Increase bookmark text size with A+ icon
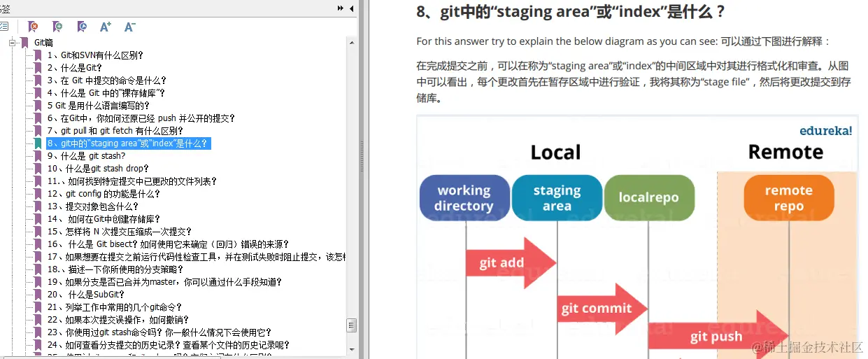Viewport: 868px width, 359px height. click(106, 27)
